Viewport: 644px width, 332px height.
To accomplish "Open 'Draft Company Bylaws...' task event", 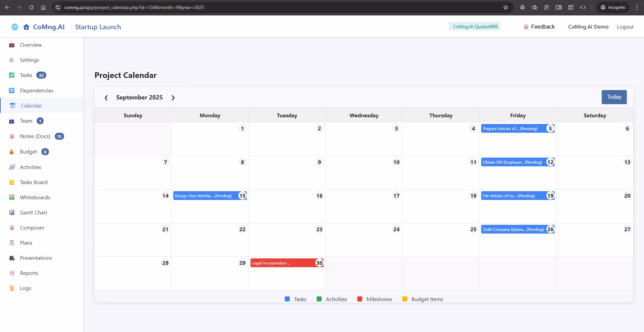I will coord(517,229).
